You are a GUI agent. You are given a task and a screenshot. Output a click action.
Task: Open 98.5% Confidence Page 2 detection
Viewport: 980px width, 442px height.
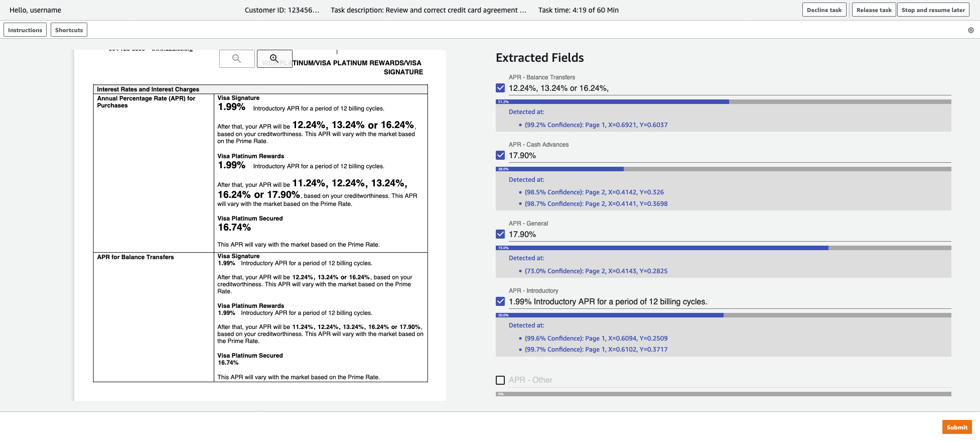(594, 192)
